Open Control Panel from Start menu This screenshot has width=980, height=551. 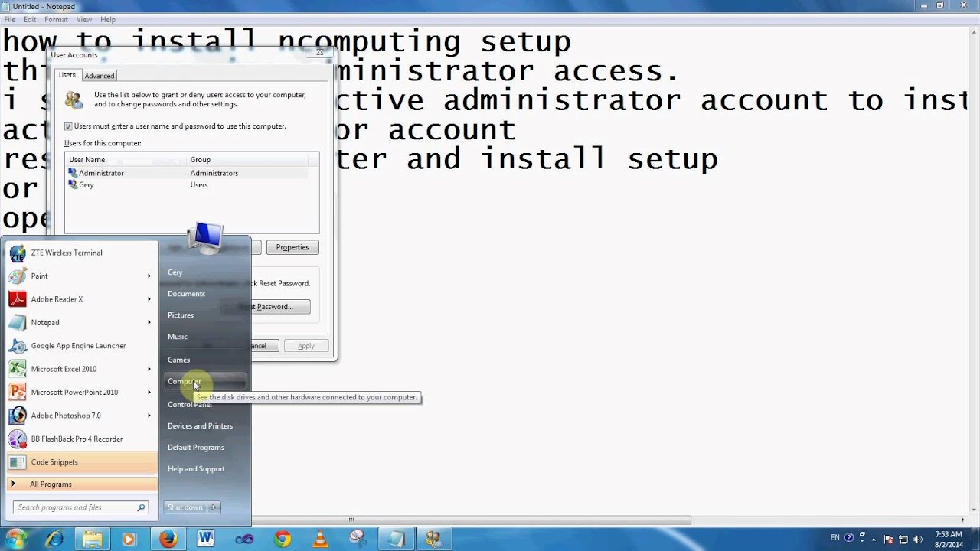[x=190, y=404]
